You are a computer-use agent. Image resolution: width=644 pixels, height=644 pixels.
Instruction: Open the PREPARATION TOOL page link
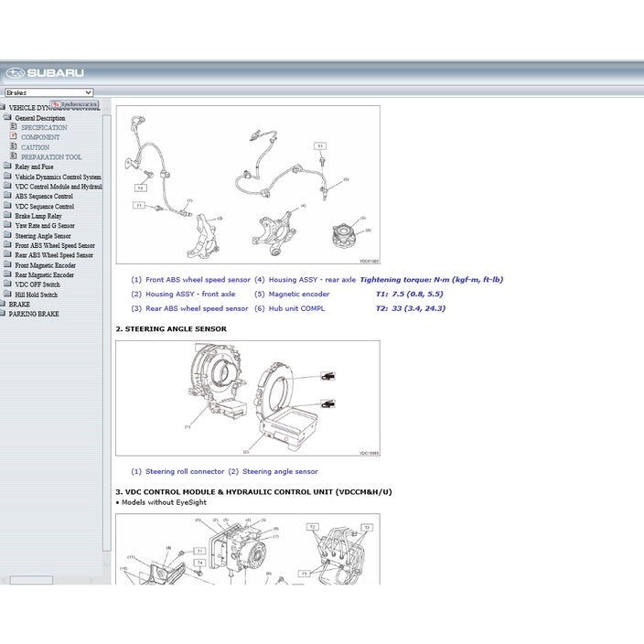pos(51,157)
